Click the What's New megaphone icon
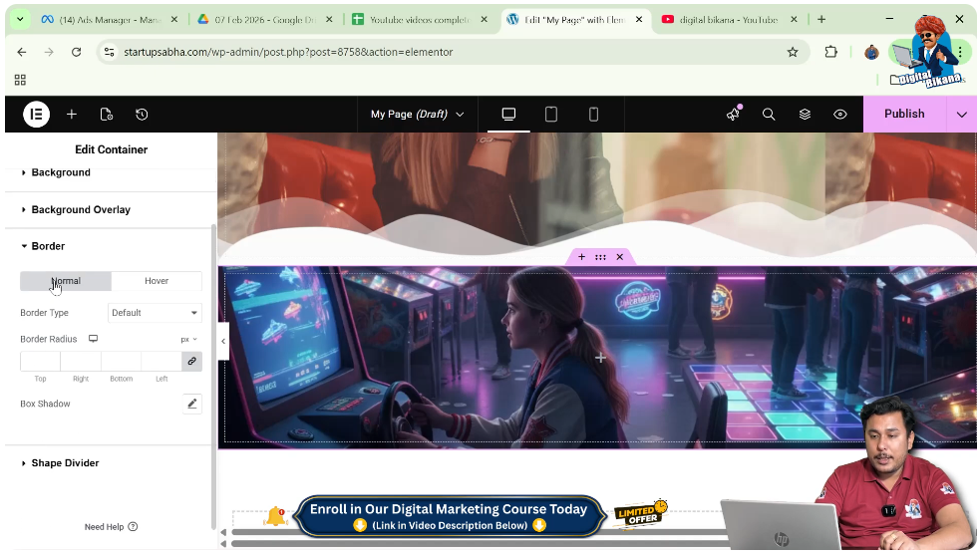The image size is (980, 554). 734,115
